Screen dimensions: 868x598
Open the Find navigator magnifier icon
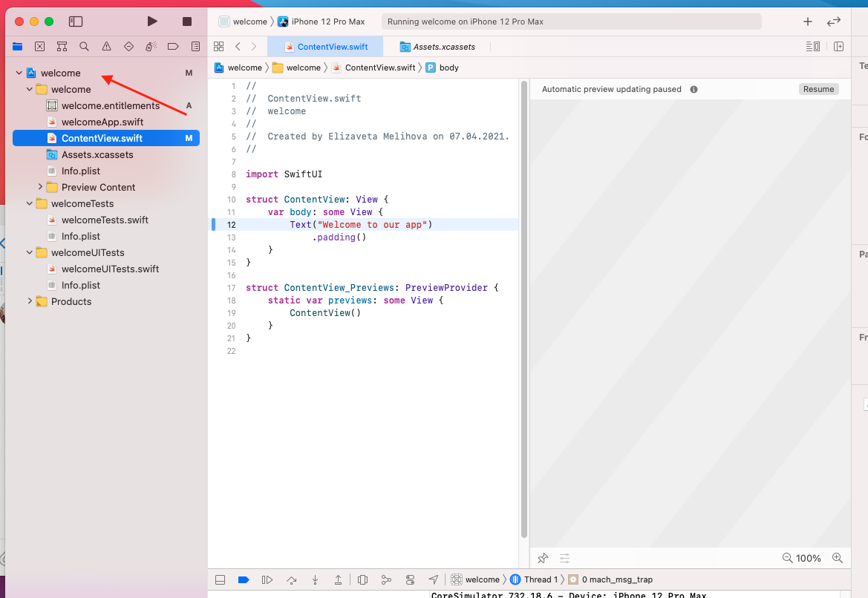[x=84, y=46]
